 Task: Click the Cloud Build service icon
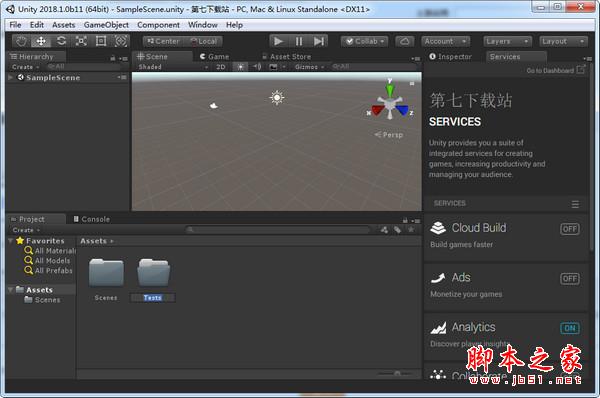438,228
